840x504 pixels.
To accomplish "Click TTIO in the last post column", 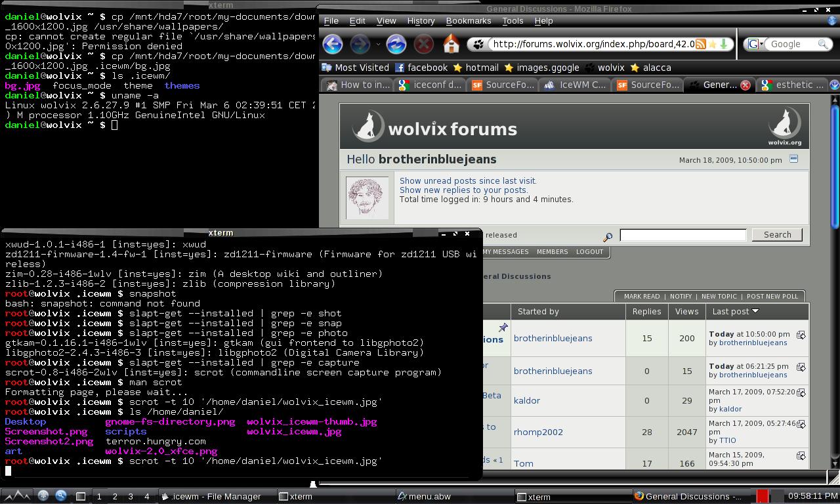I will 727,440.
